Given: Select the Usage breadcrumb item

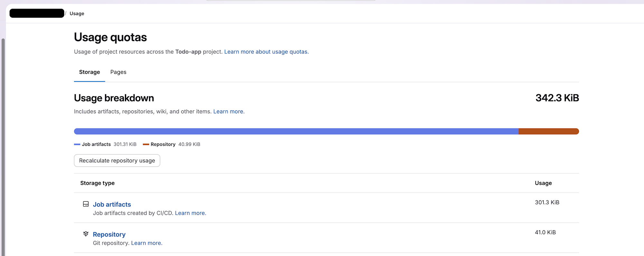Looking at the screenshot, I should pos(77,14).
